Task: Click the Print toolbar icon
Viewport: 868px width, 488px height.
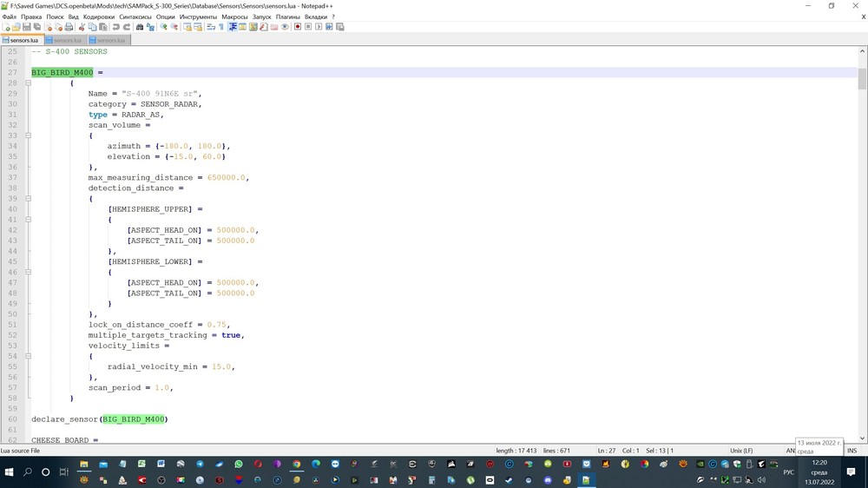Action: coord(69,27)
